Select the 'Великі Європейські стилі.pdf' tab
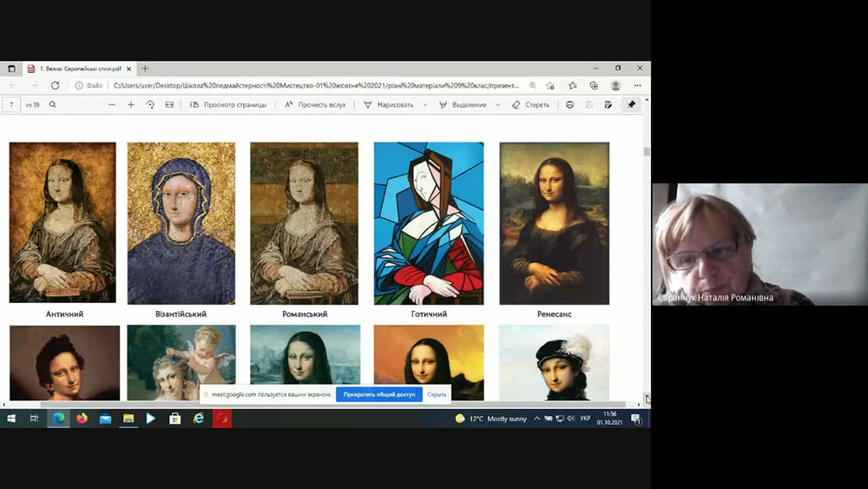 click(80, 69)
